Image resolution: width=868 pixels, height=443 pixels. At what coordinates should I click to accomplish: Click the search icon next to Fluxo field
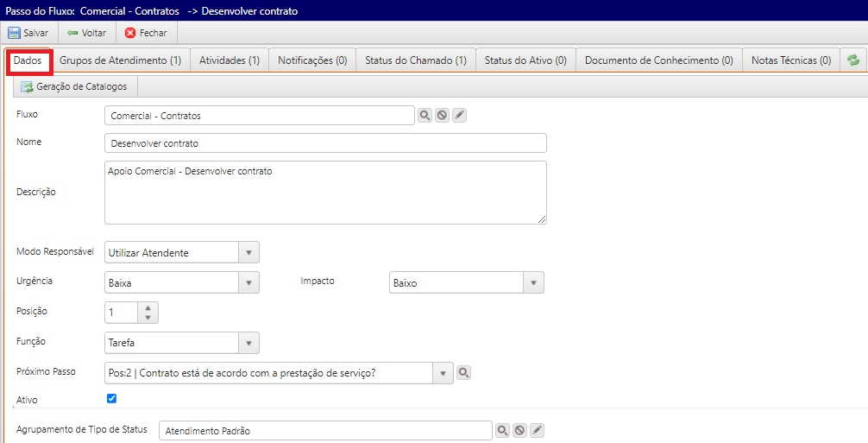425,116
